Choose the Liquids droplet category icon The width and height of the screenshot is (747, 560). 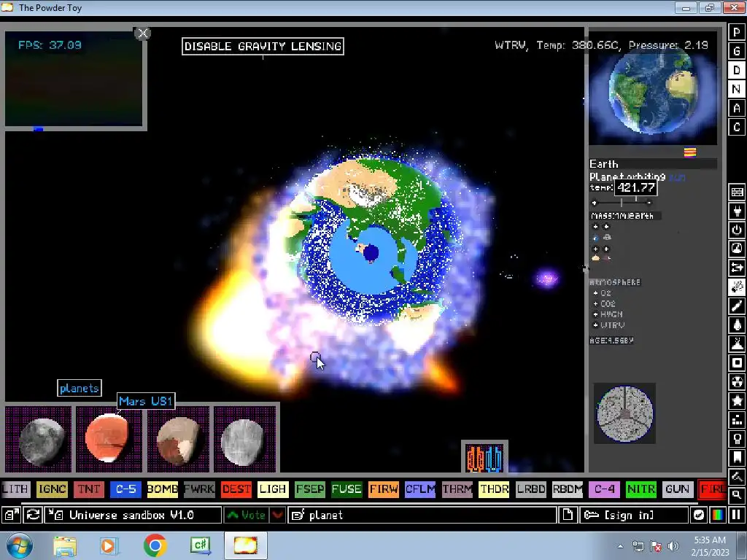tap(737, 324)
